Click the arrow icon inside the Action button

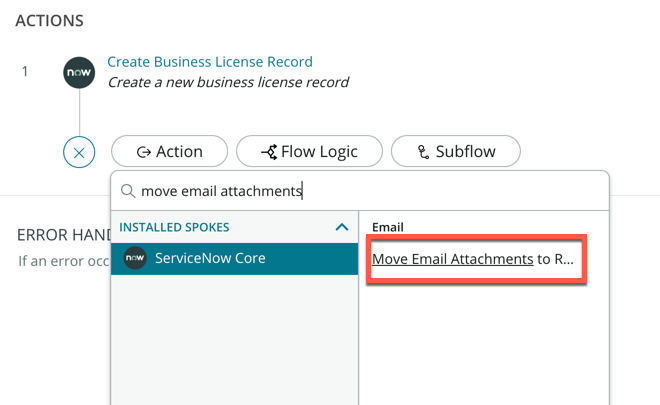(144, 152)
